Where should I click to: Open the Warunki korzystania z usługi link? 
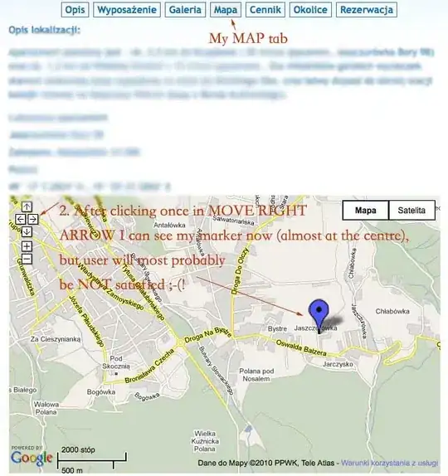coord(389,463)
